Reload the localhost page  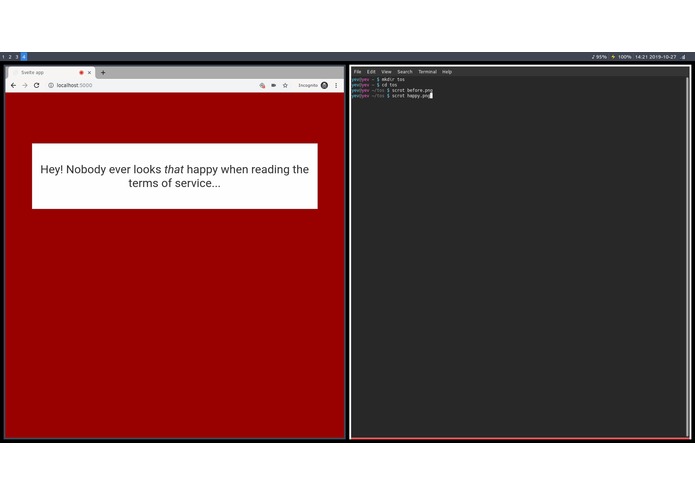(36, 86)
